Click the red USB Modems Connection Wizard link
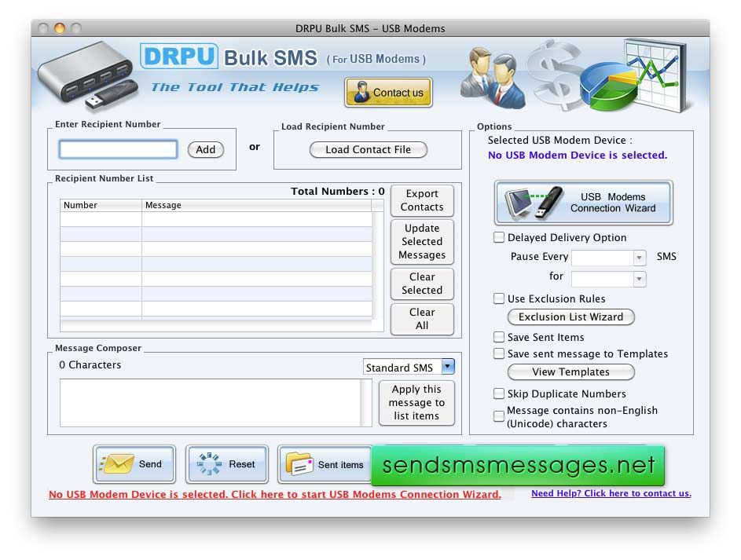Screen dimensions: 741x560 274,494
